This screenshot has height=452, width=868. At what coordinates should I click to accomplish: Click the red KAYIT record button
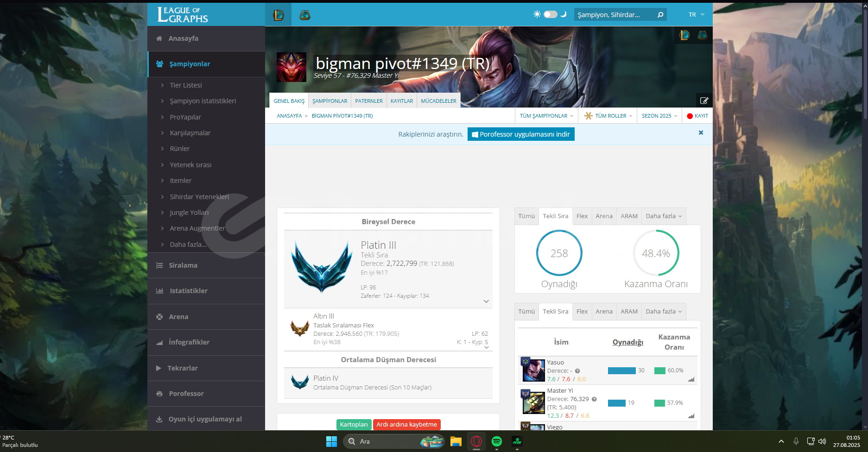click(697, 116)
